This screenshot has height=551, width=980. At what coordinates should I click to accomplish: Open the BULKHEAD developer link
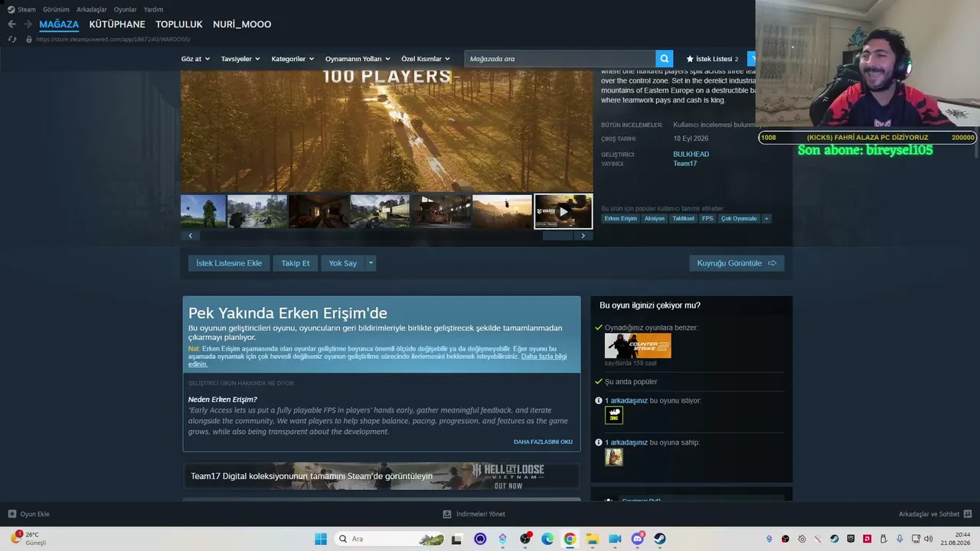[x=691, y=155]
